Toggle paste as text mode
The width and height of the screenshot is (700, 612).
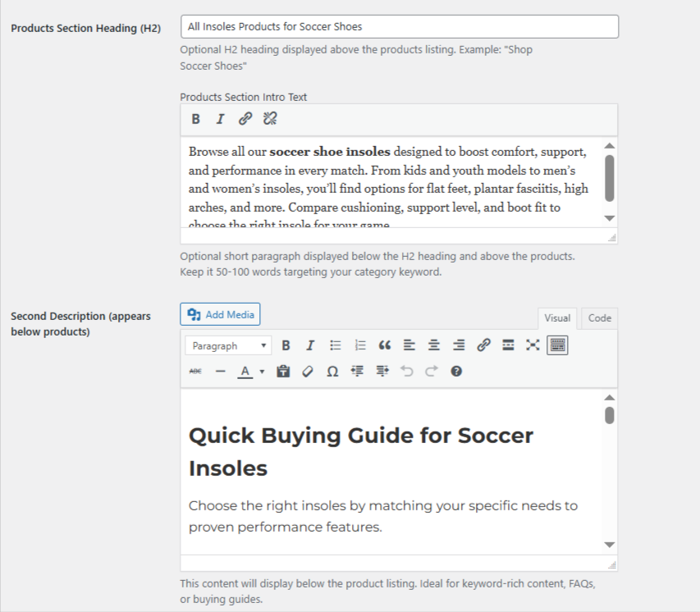point(284,371)
